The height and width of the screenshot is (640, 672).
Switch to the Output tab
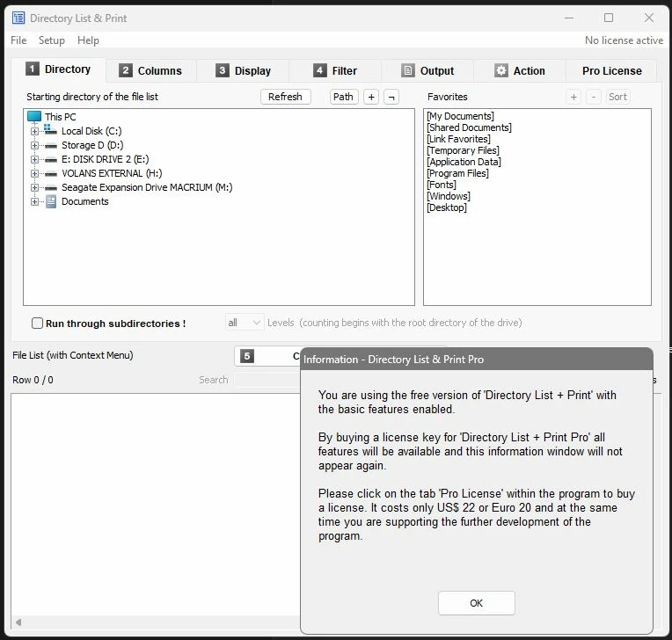coord(427,70)
